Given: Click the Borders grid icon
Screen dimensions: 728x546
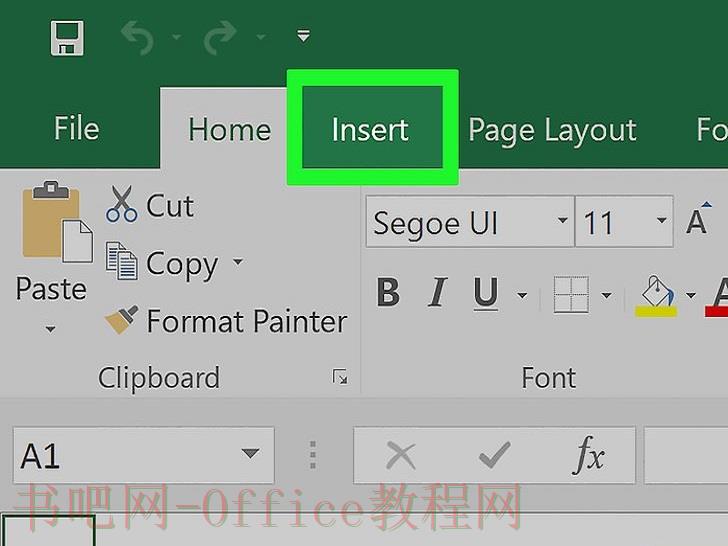Looking at the screenshot, I should tap(571, 295).
